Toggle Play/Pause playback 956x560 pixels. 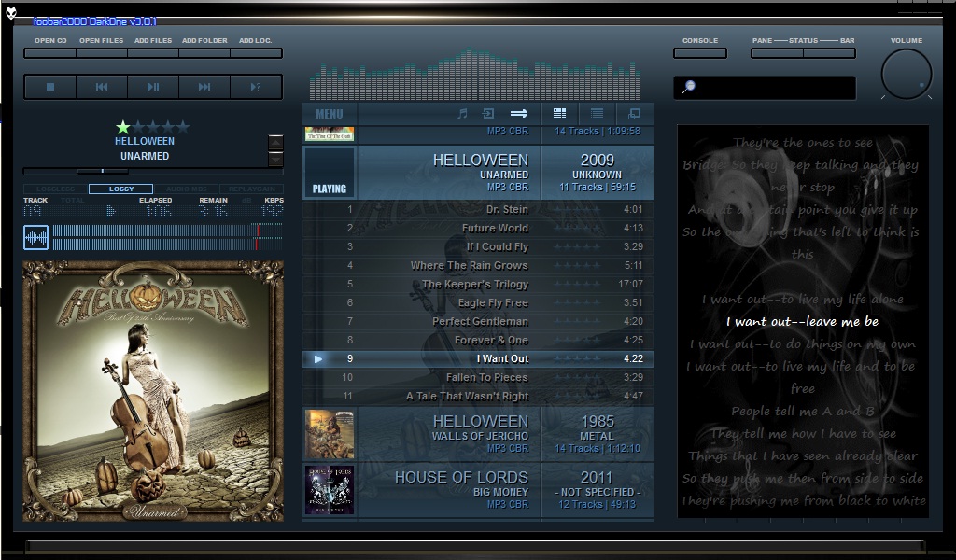(153, 87)
